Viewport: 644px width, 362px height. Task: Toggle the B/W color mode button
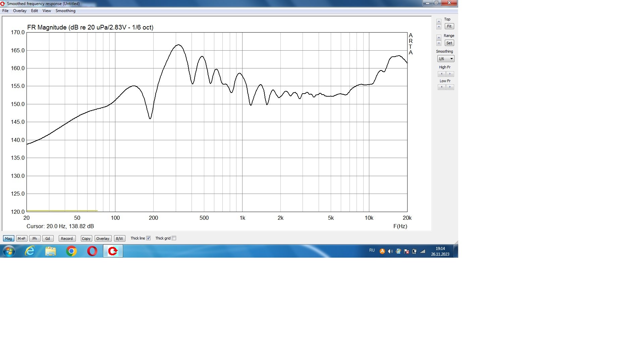(119, 239)
